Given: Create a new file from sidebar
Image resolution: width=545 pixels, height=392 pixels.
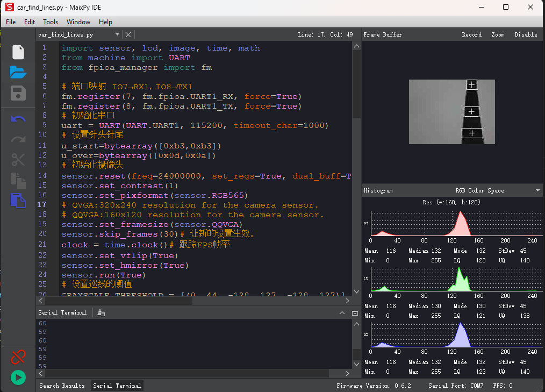Looking at the screenshot, I should pos(18,52).
